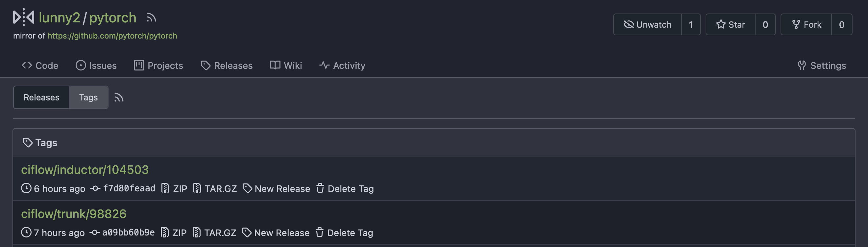Image resolution: width=868 pixels, height=247 pixels.
Task: Star the pytorch repository
Action: tap(730, 24)
